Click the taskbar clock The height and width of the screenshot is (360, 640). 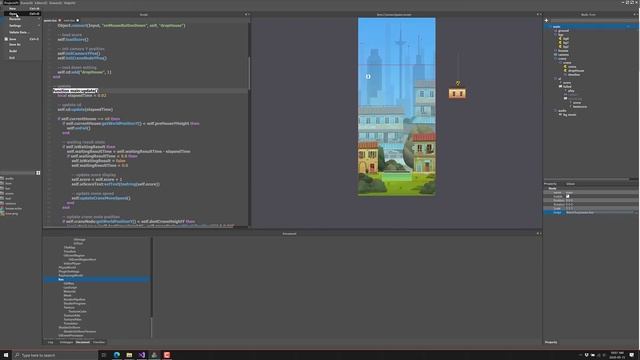(617, 355)
